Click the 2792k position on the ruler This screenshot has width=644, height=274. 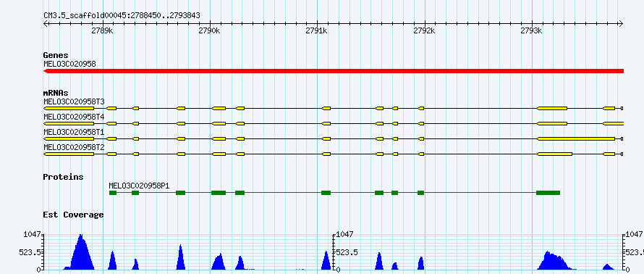point(424,30)
